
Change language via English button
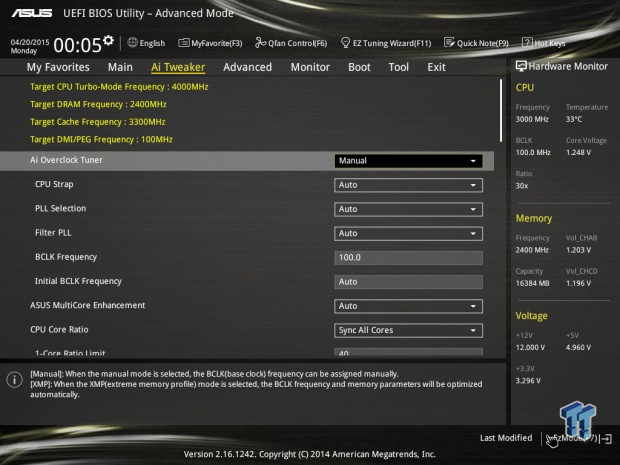click(146, 43)
